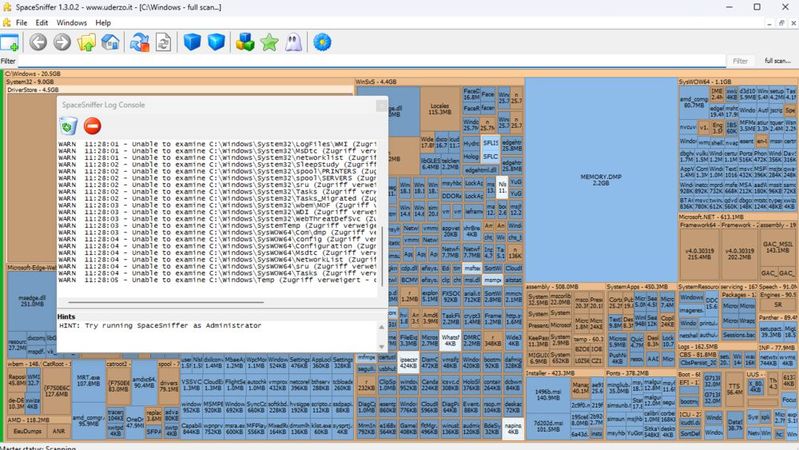
Task: Open the Windows menu
Action: [x=71, y=21]
